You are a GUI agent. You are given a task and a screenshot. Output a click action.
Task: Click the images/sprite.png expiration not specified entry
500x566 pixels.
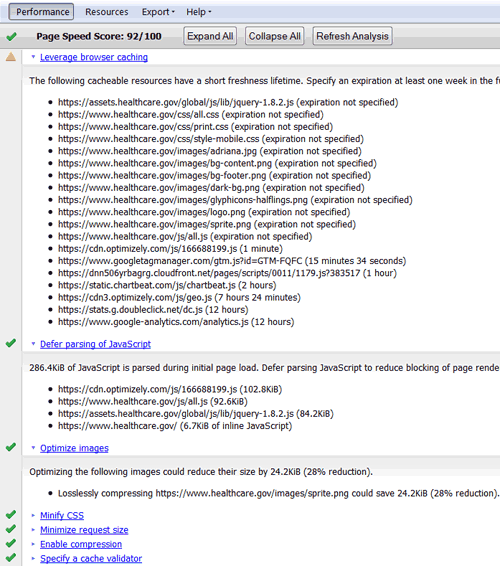(207, 225)
